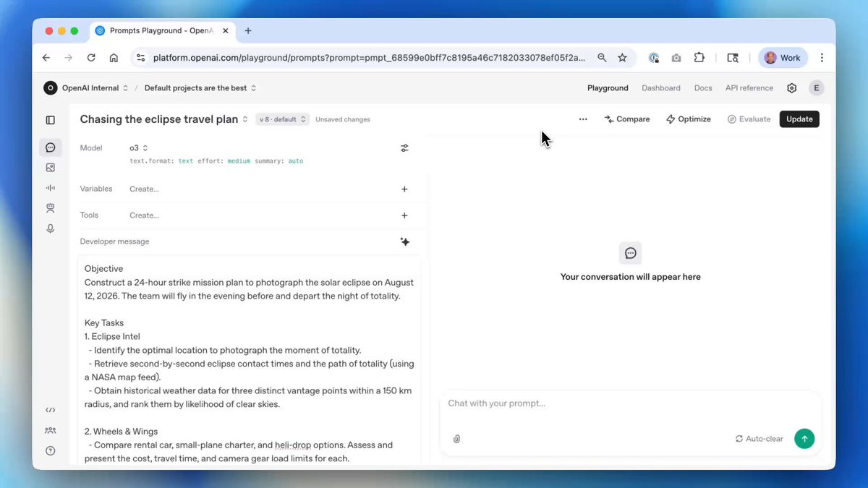Open the user avatar E menu
Image resolution: width=868 pixels, height=488 pixels.
[817, 88]
